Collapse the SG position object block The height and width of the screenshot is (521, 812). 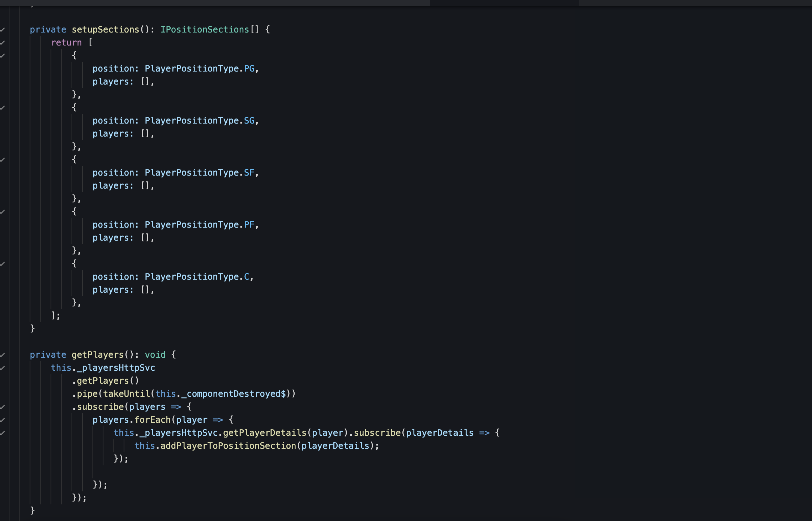pyautogui.click(x=3, y=108)
